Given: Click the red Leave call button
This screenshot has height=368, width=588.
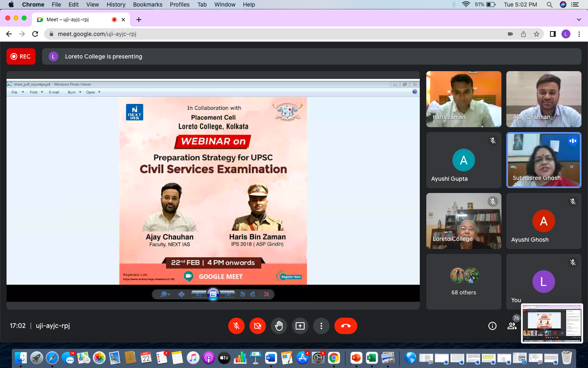Looking at the screenshot, I should tap(345, 326).
